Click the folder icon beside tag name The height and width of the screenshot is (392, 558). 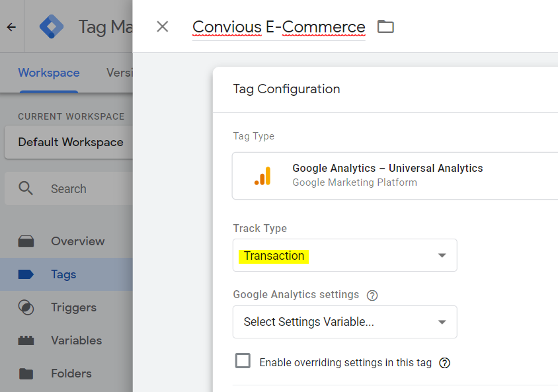click(x=385, y=26)
